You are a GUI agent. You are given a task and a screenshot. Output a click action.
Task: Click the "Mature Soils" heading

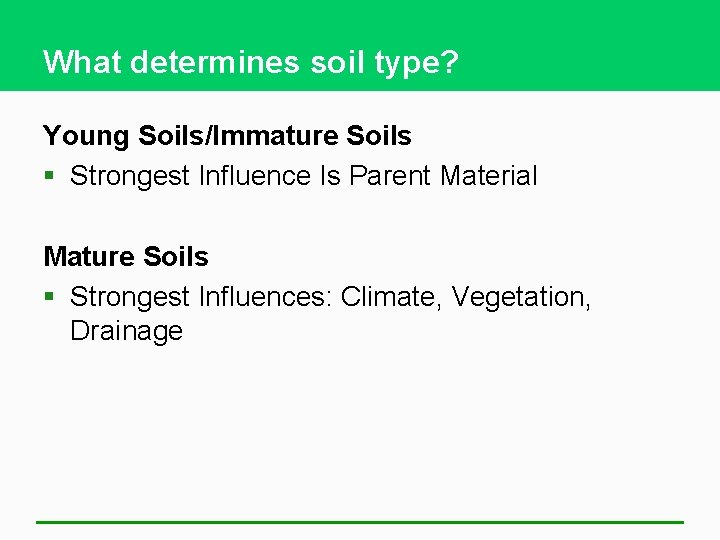point(126,257)
